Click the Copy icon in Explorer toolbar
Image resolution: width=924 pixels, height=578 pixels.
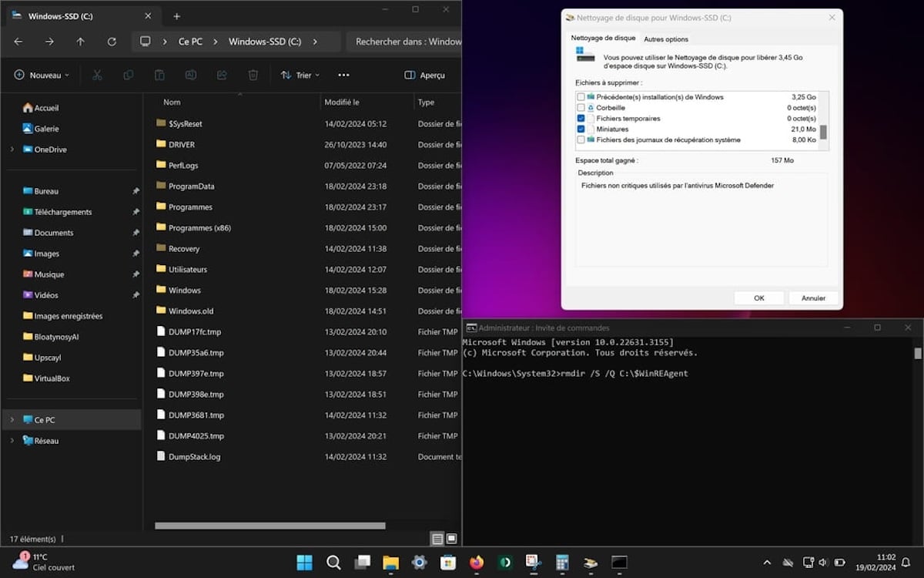tap(128, 75)
